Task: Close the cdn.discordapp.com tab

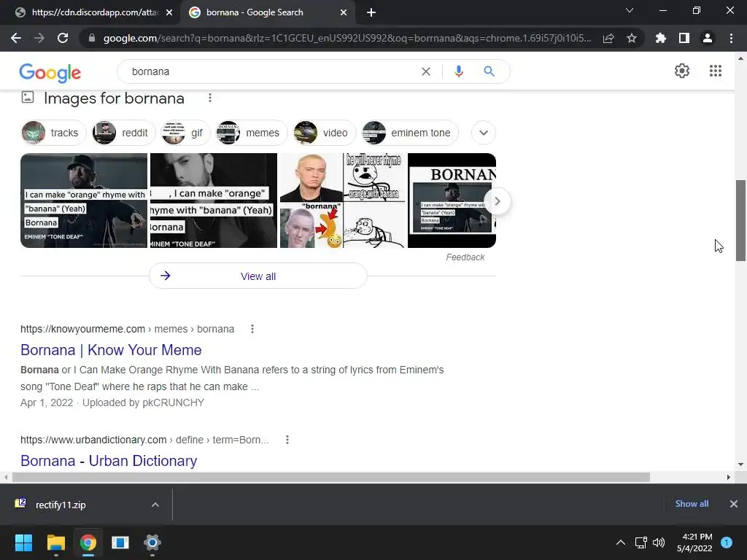Action: click(169, 13)
